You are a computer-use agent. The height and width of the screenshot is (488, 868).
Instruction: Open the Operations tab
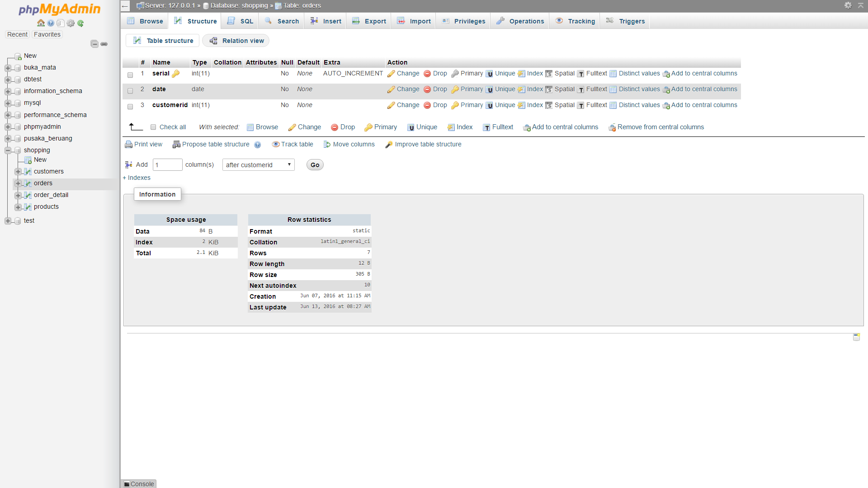(x=520, y=21)
